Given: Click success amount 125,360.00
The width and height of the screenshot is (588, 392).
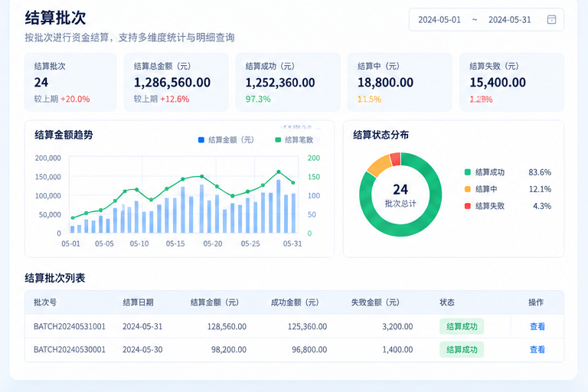Looking at the screenshot, I should point(307,326).
